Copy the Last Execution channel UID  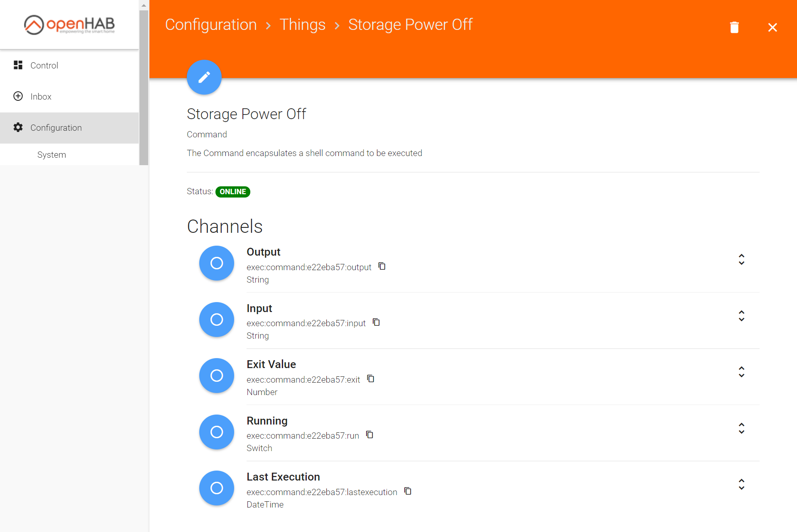click(x=408, y=491)
